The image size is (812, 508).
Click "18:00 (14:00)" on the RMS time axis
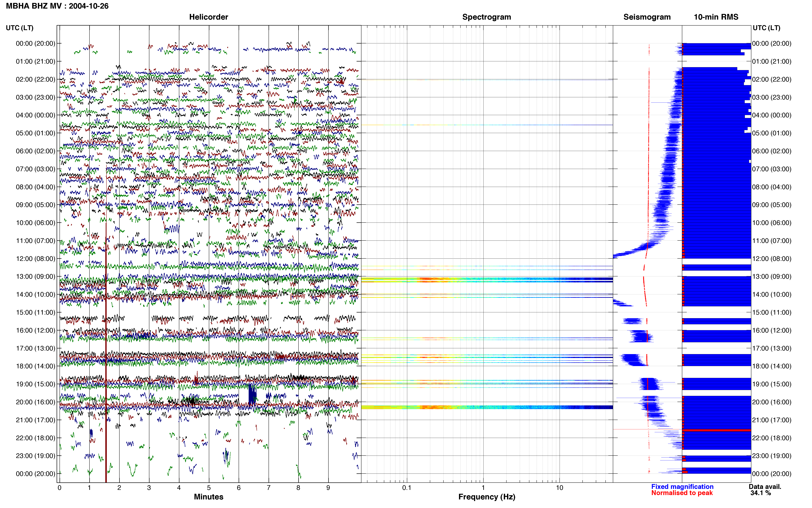tap(772, 366)
